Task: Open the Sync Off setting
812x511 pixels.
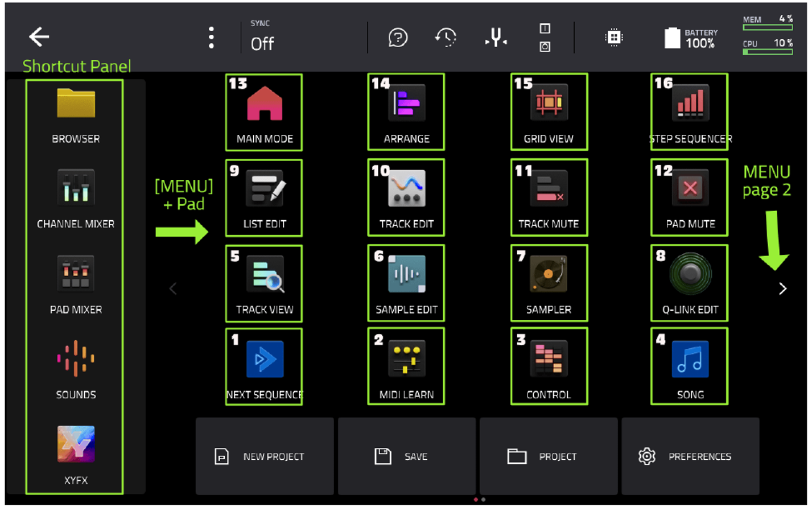Action: tap(262, 37)
